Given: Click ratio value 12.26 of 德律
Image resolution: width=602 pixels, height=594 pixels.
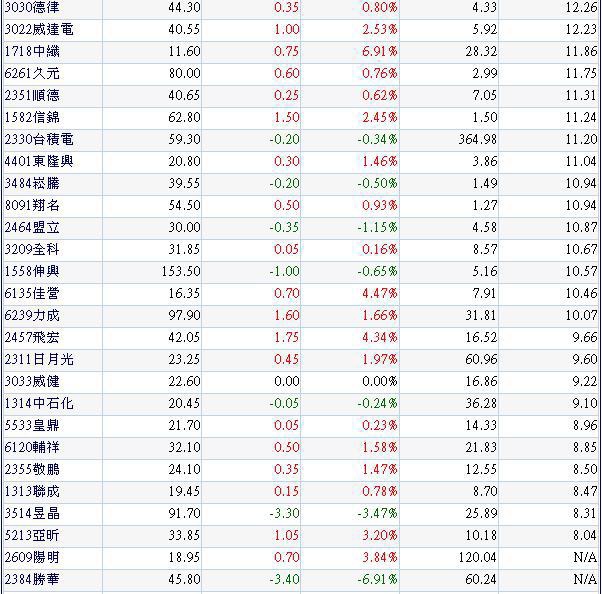Looking at the screenshot, I should [x=581, y=7].
